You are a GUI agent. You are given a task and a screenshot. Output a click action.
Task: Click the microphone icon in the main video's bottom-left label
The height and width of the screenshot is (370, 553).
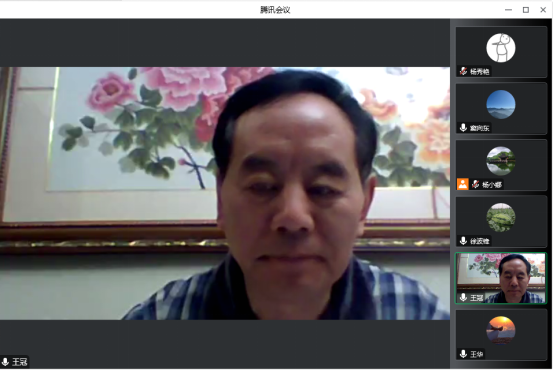click(x=5, y=362)
